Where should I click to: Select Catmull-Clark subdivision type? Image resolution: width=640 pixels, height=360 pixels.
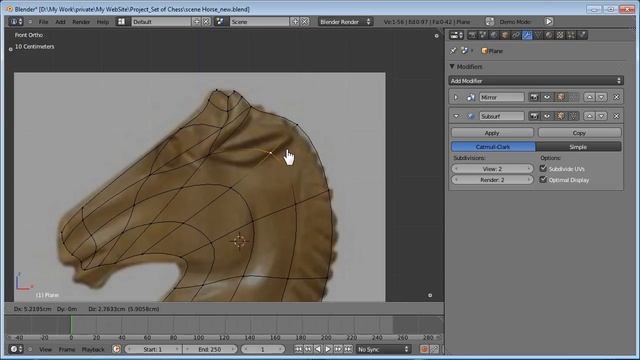pos(493,147)
